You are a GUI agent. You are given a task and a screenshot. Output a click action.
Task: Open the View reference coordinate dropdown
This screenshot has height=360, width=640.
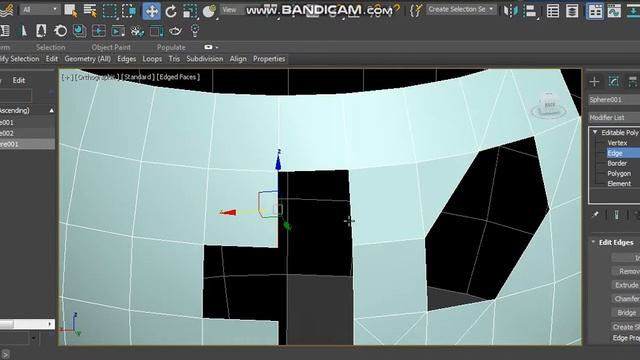pyautogui.click(x=233, y=9)
